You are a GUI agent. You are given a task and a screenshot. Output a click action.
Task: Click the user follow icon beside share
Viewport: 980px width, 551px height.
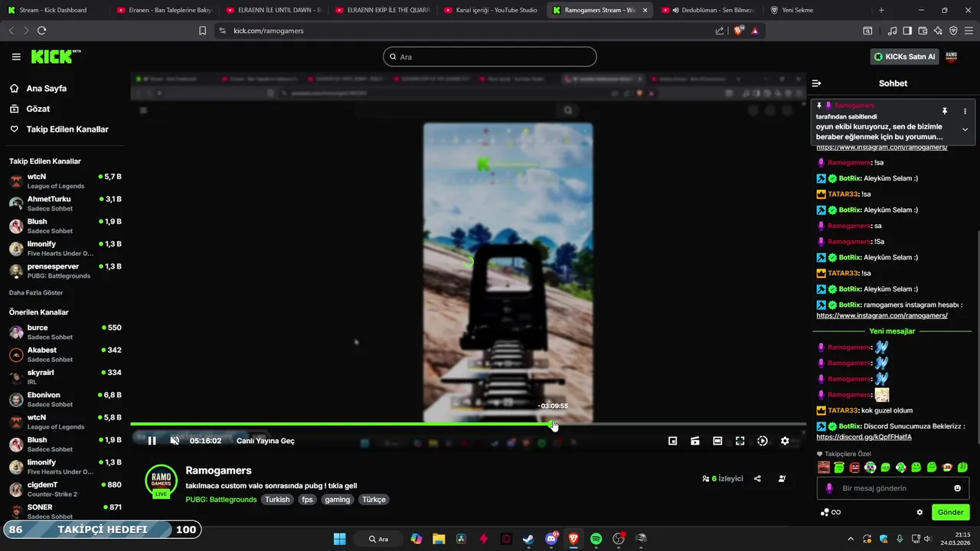(782, 478)
